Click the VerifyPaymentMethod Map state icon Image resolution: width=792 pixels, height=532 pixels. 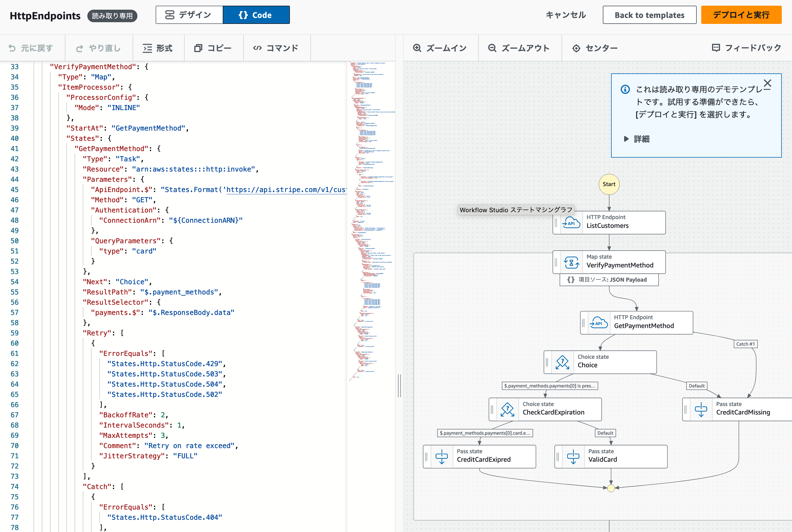(571, 262)
